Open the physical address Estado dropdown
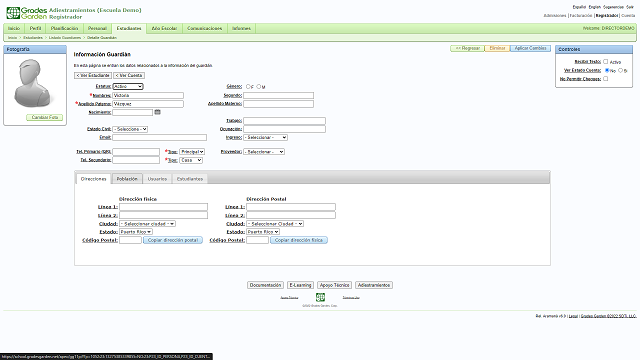 [136, 232]
